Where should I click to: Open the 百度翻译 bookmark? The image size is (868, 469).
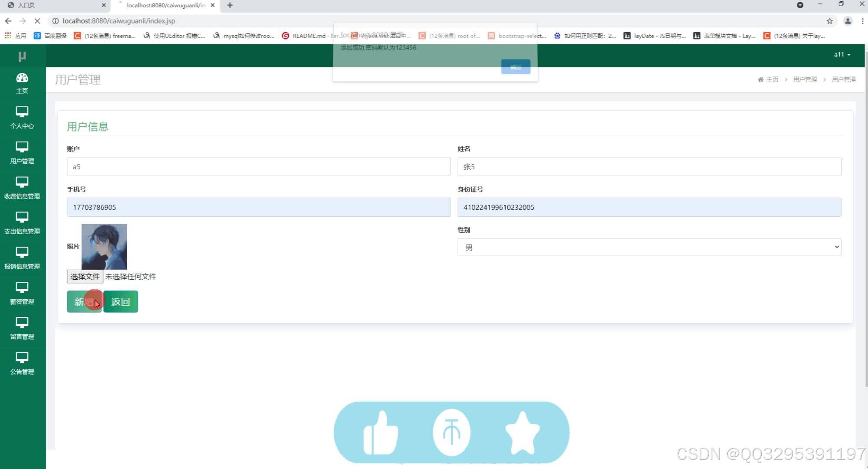coord(50,36)
